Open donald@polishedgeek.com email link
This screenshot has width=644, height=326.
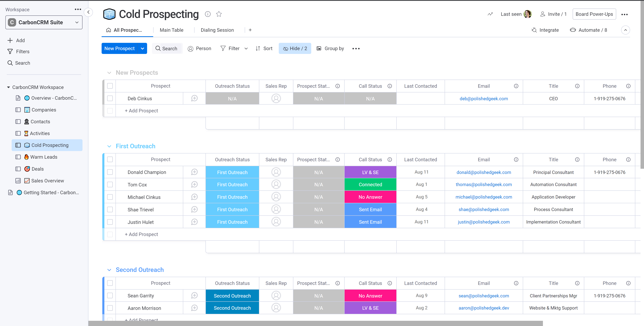coord(484,172)
